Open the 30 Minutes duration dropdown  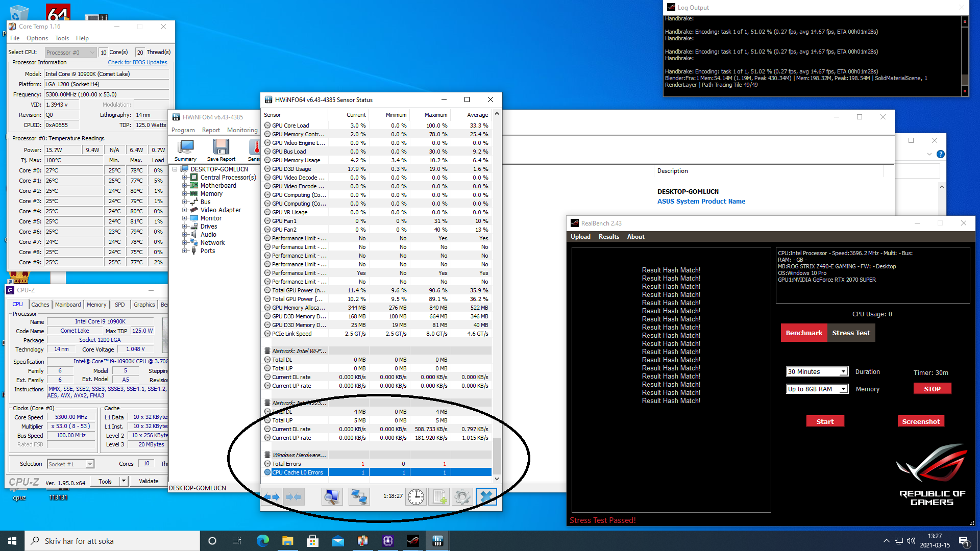pos(817,372)
